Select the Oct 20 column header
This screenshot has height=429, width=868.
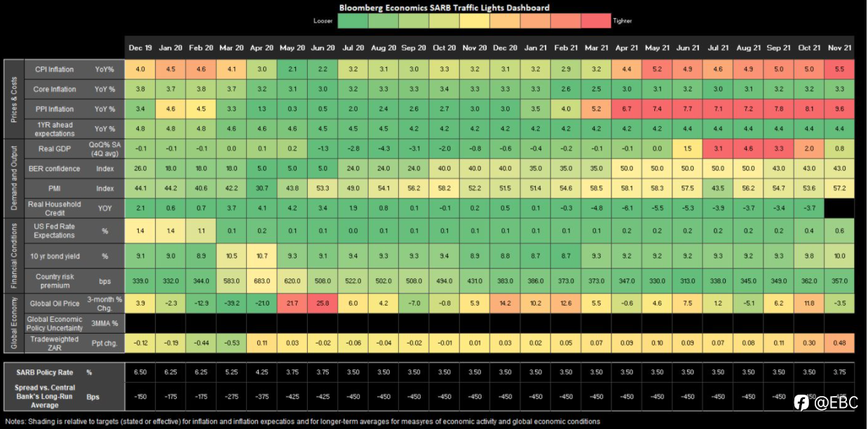(444, 48)
